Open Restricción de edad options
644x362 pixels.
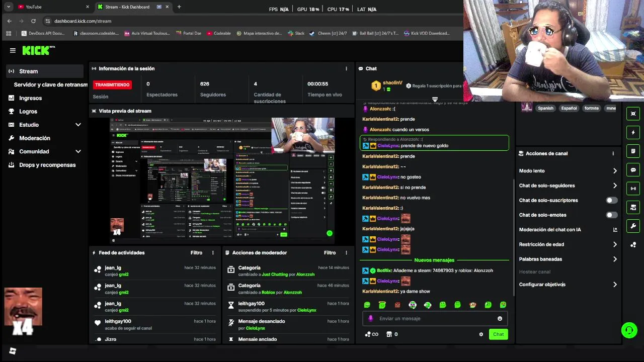(568, 244)
